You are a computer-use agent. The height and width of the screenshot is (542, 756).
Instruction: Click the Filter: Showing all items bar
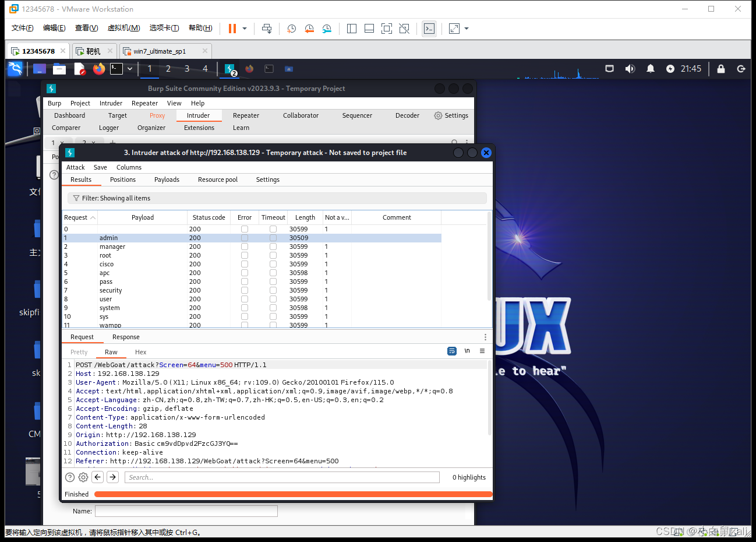click(277, 198)
